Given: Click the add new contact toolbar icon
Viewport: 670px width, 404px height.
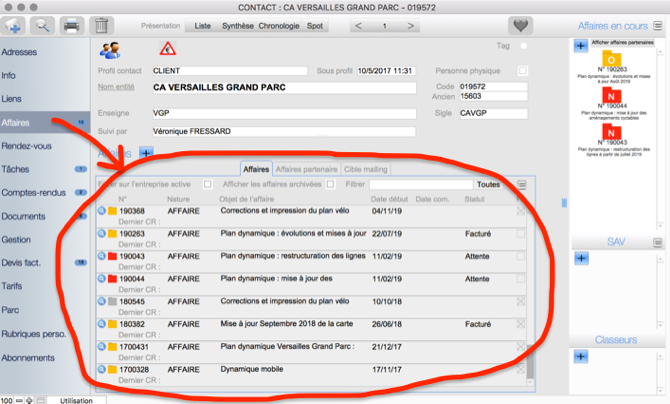Looking at the screenshot, I should 16,25.
